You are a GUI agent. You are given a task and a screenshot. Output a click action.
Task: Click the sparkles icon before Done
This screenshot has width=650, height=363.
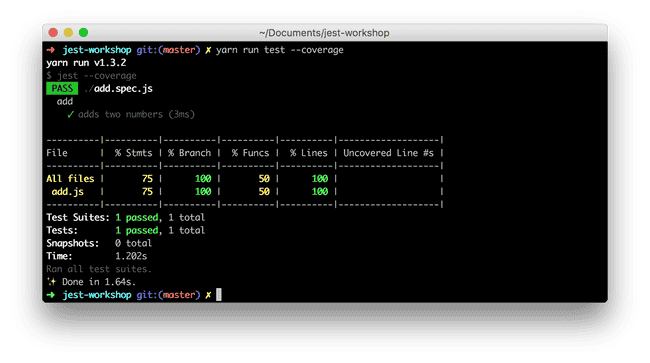coord(51,282)
